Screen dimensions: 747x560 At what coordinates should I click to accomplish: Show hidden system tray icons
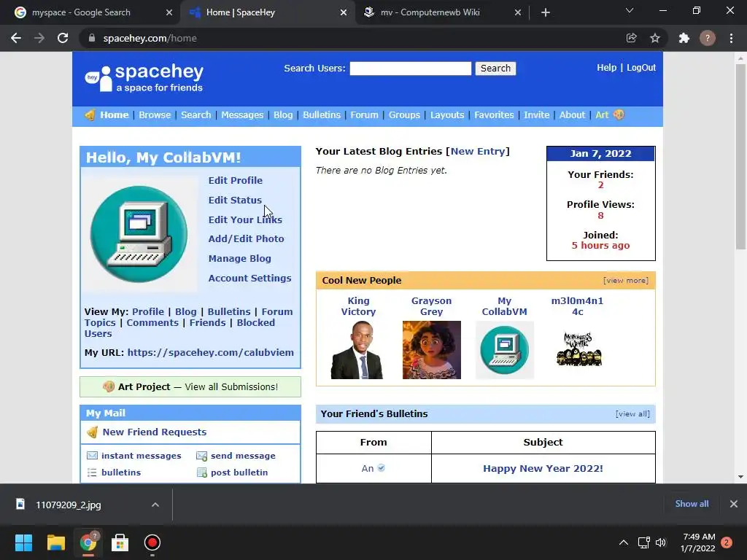[x=624, y=542]
